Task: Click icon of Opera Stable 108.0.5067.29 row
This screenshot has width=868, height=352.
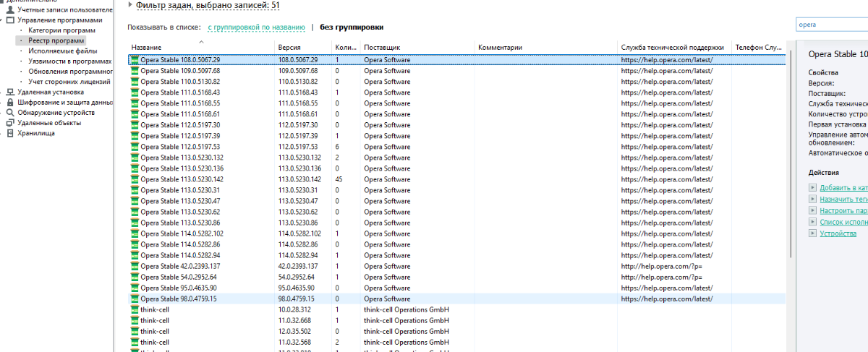Action: tap(135, 60)
